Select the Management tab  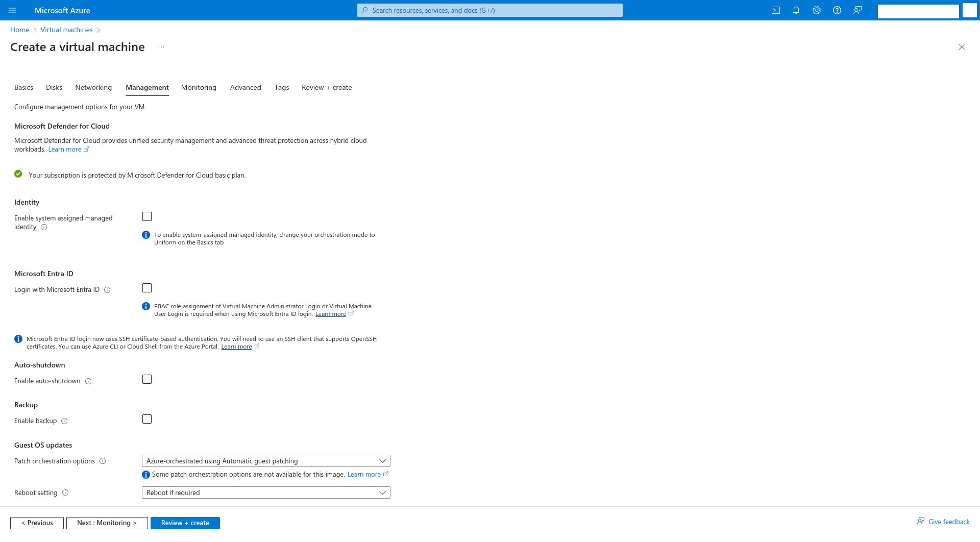147,87
